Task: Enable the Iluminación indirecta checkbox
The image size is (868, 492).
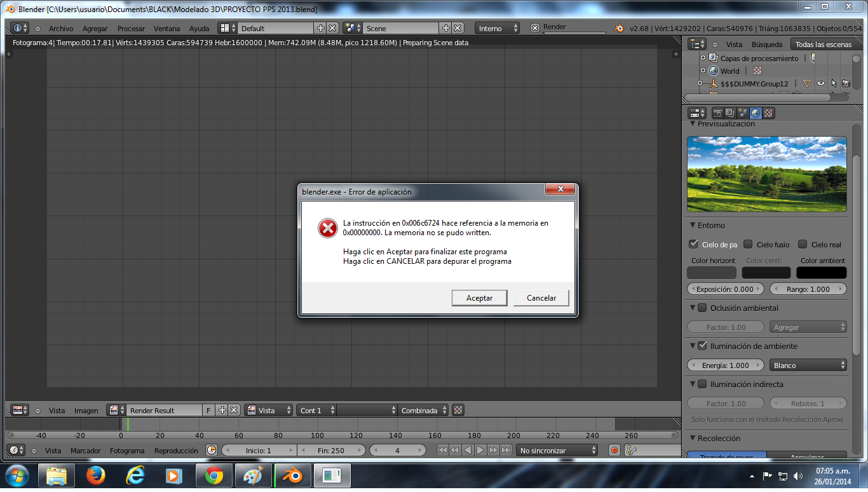Action: (x=702, y=384)
